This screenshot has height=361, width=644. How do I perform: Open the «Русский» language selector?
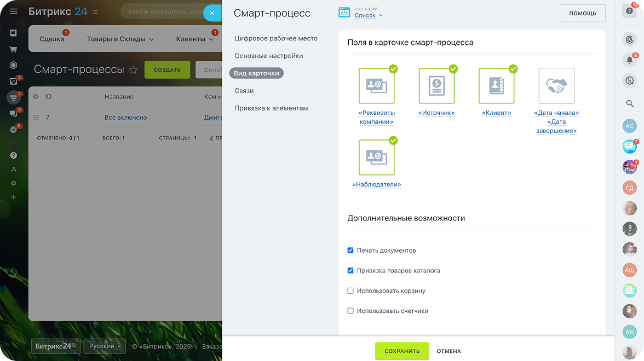coord(105,346)
